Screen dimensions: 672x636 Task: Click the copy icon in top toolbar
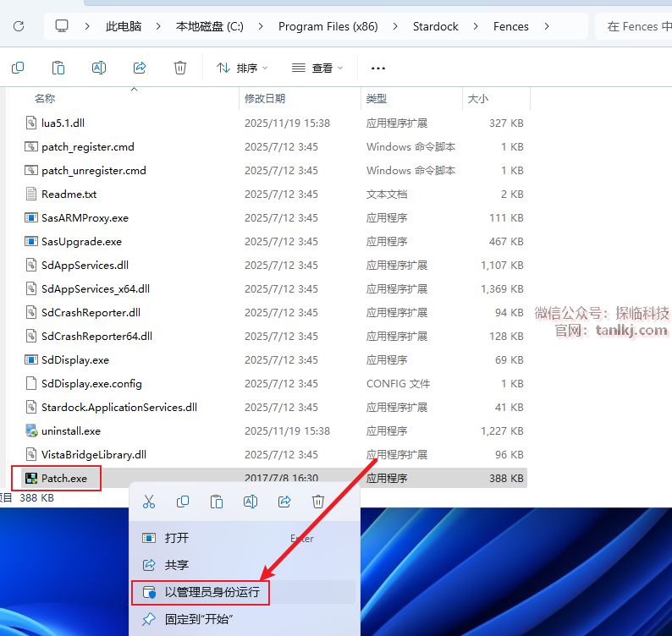[18, 68]
